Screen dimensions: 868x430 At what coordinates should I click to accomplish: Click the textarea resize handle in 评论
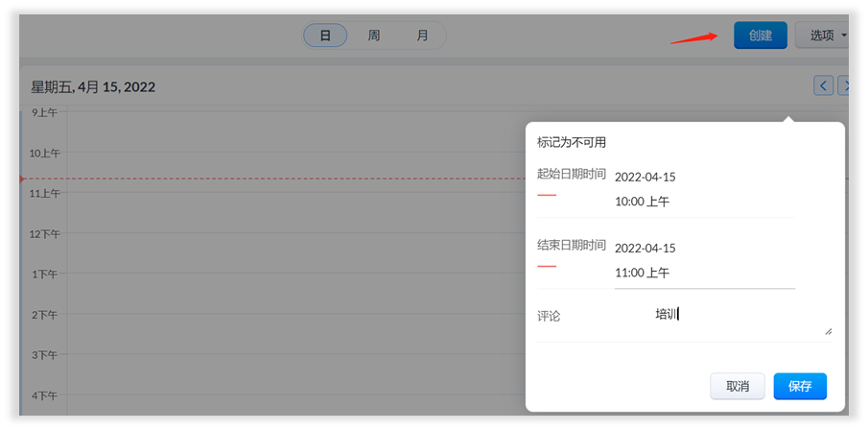(828, 331)
